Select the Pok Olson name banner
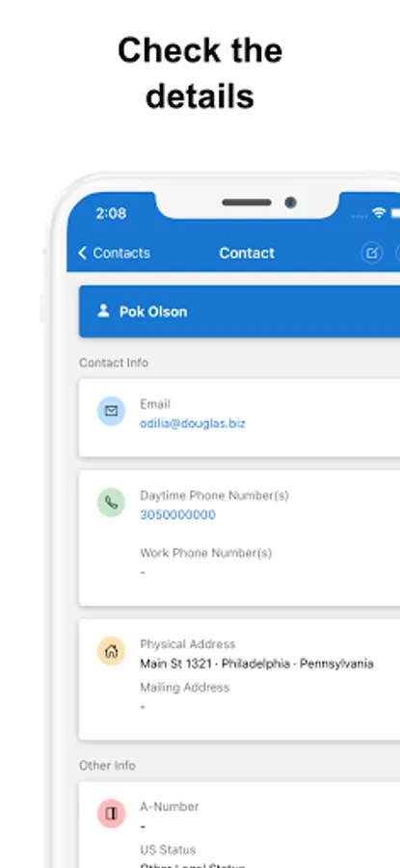The width and height of the screenshot is (400, 868). point(240,312)
